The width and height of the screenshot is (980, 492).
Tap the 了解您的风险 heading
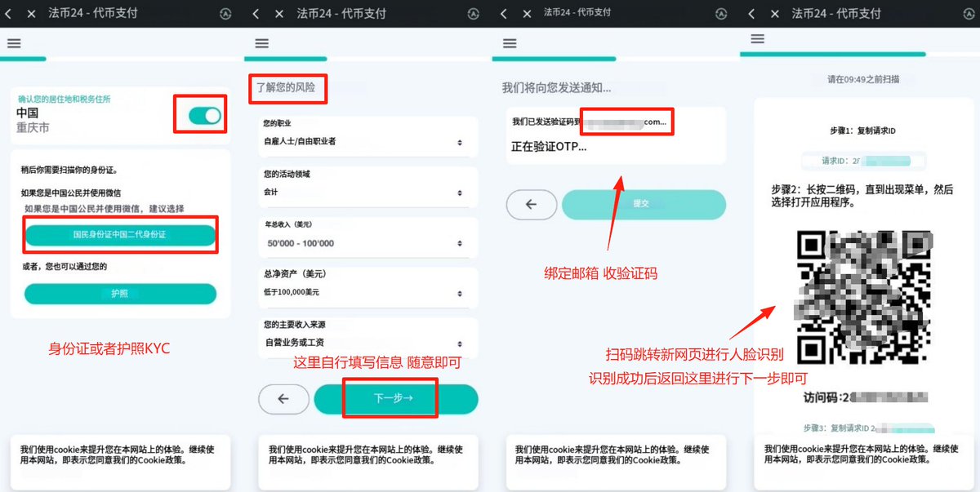(285, 86)
